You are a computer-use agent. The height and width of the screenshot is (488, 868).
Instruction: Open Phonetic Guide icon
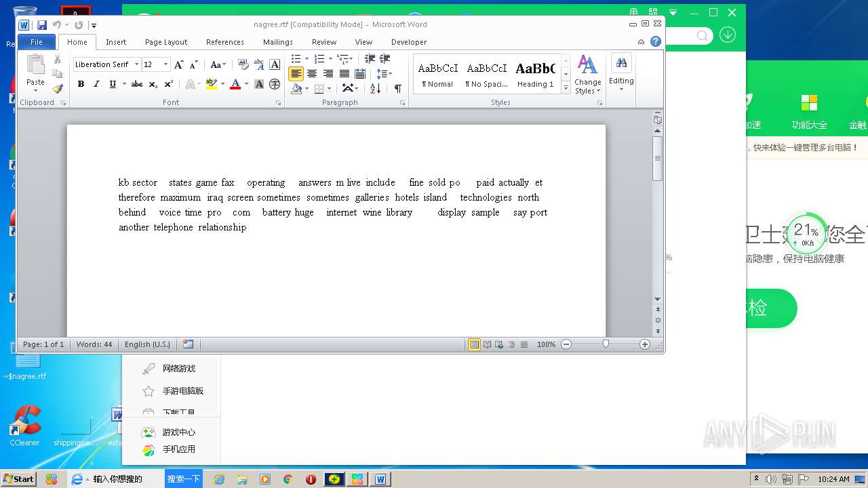(259, 64)
